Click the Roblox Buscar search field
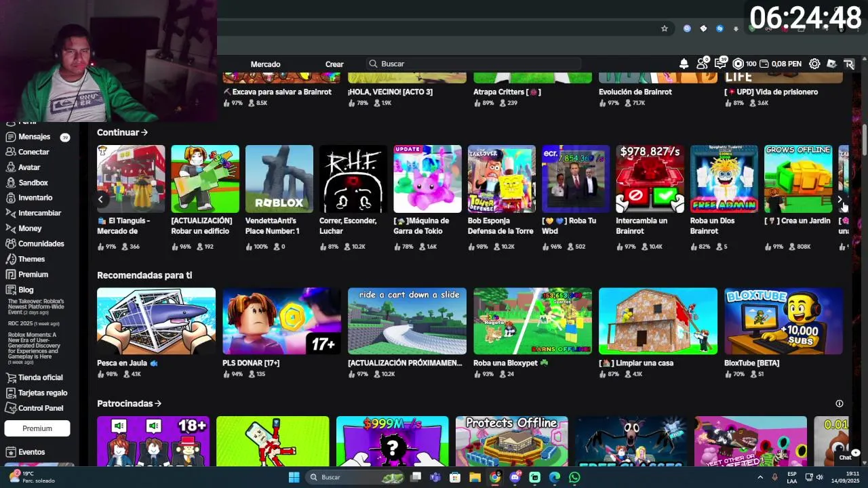The width and height of the screenshot is (868, 488). click(x=473, y=64)
